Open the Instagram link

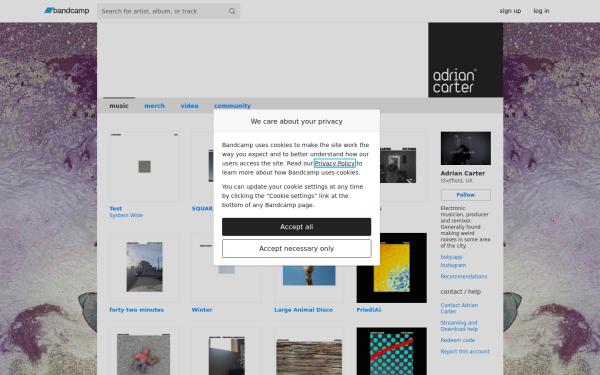(x=453, y=265)
